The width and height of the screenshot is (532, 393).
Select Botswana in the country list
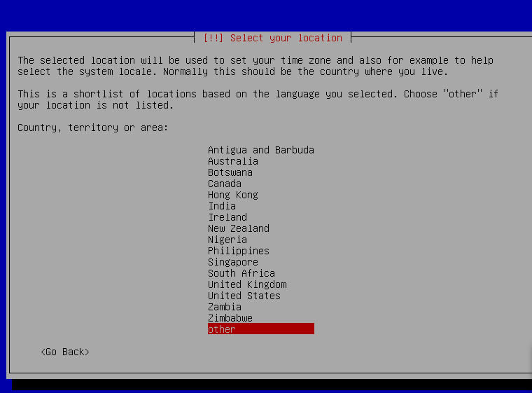click(x=230, y=172)
